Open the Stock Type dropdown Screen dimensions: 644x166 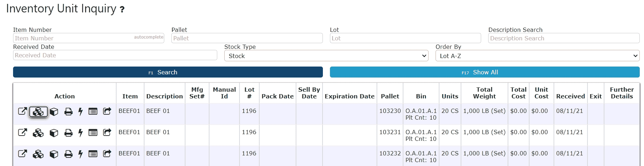326,56
